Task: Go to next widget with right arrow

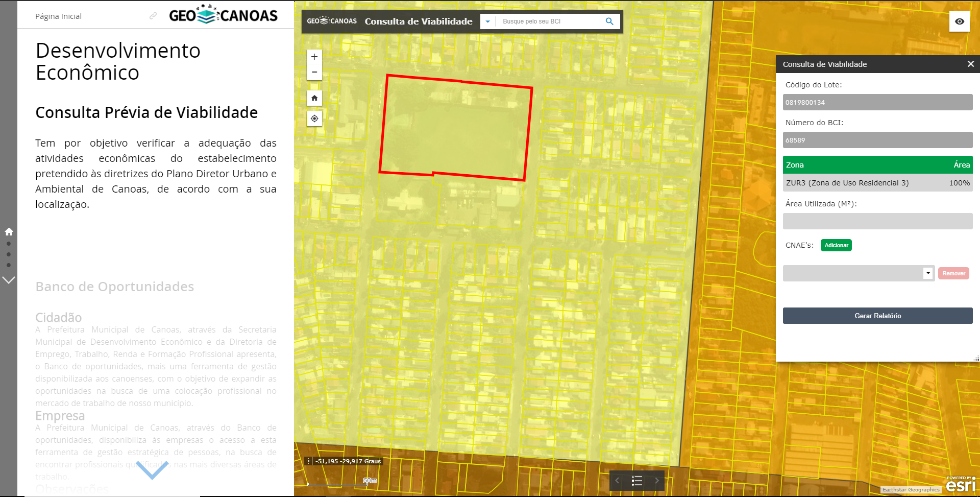Action: coord(657,481)
